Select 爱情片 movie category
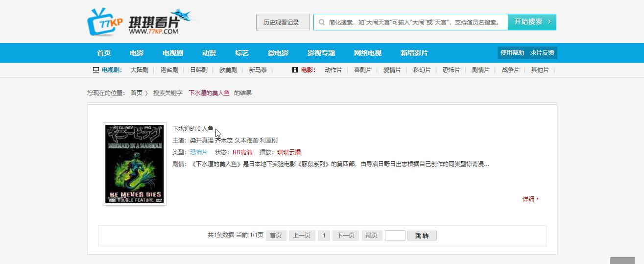The height and width of the screenshot is (264, 644). coord(392,70)
